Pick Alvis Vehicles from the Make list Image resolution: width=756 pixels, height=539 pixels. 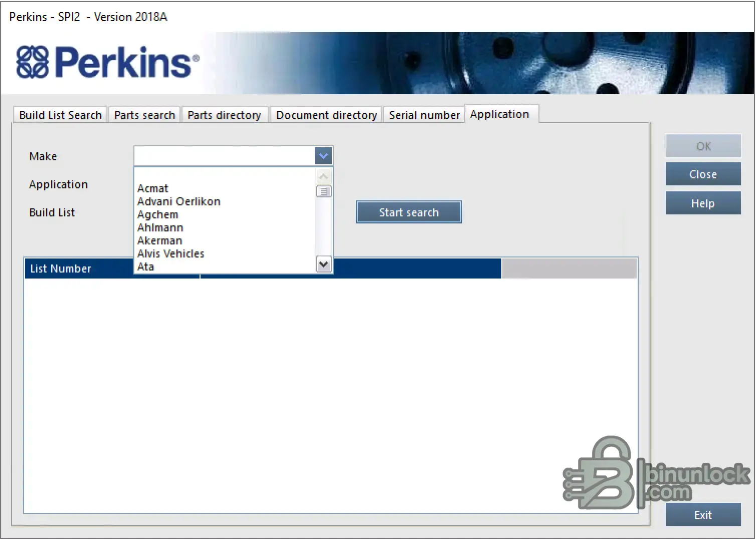tap(226, 253)
